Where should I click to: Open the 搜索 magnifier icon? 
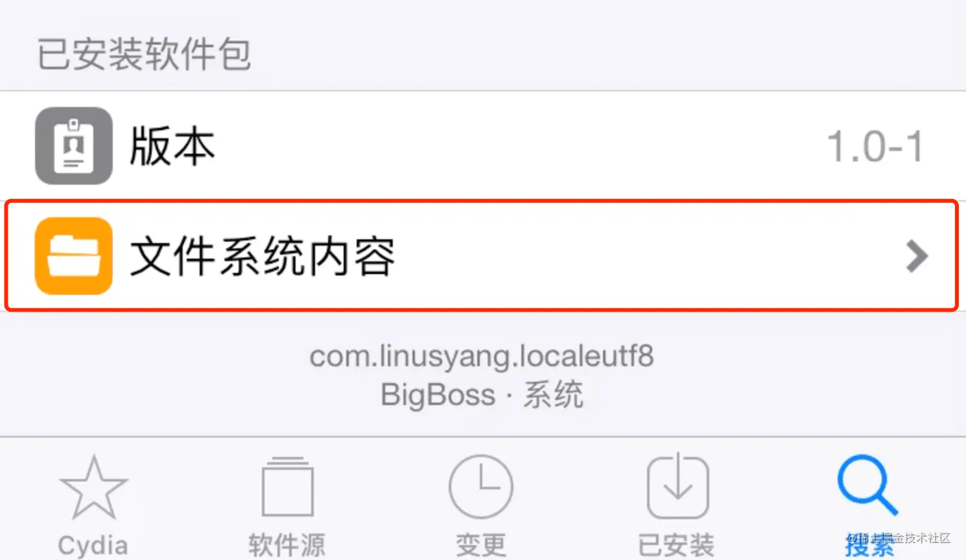(867, 485)
